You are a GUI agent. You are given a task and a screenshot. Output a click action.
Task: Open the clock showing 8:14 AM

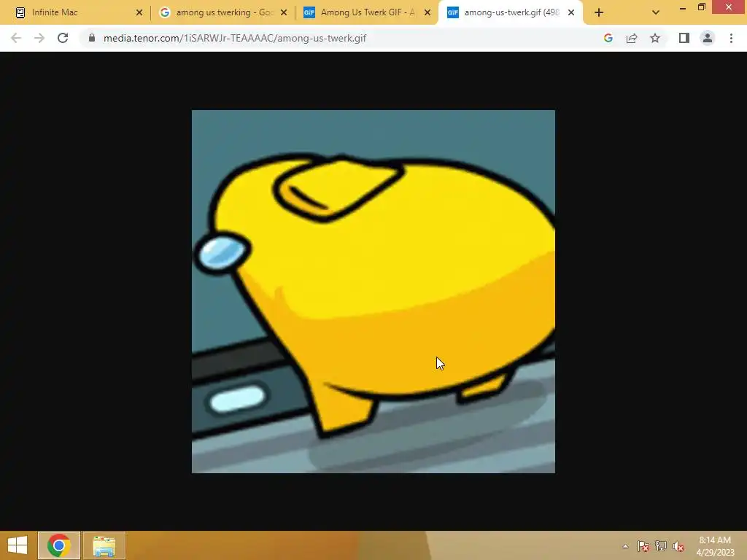[x=715, y=545]
